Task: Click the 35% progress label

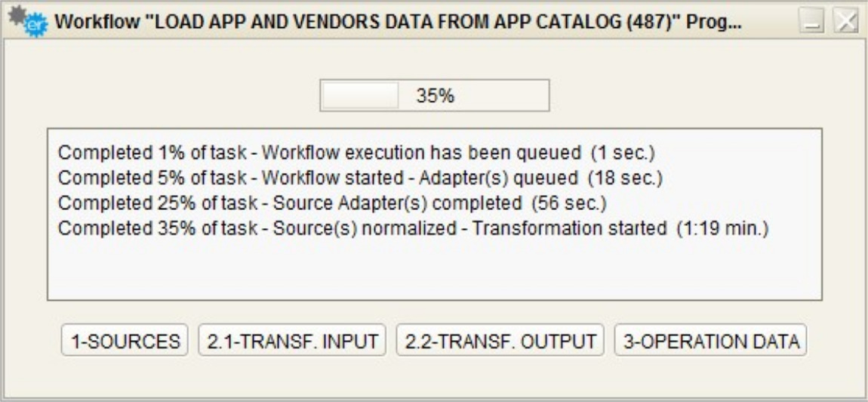Action: click(x=435, y=96)
